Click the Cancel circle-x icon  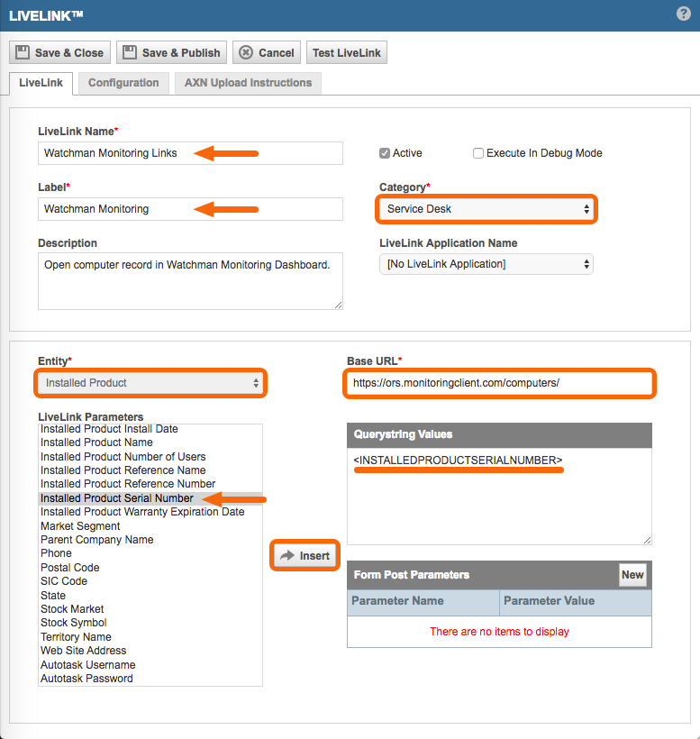[x=246, y=52]
